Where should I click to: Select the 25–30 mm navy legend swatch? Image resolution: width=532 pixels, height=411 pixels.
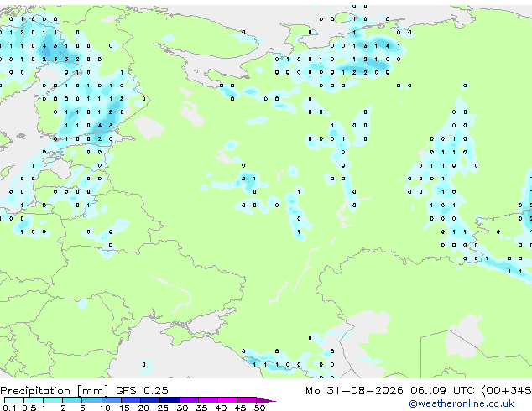(169, 400)
